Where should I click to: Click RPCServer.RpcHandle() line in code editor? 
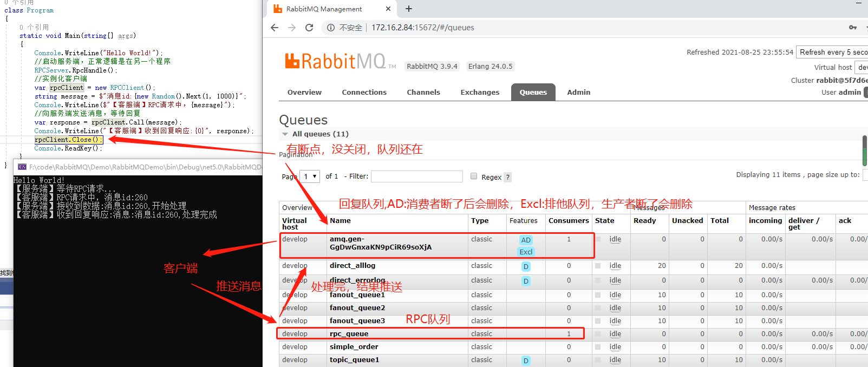pyautogui.click(x=75, y=70)
